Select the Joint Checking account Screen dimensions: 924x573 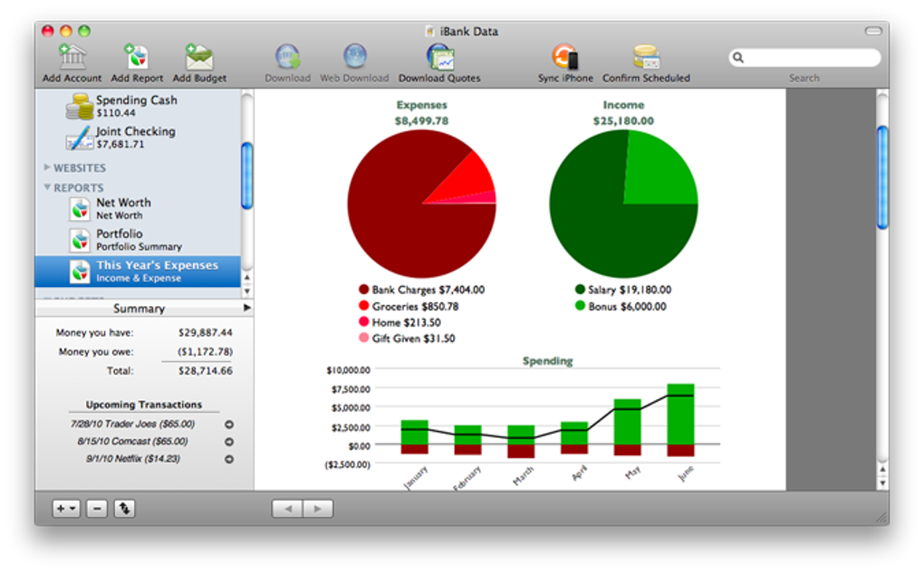coord(139,138)
